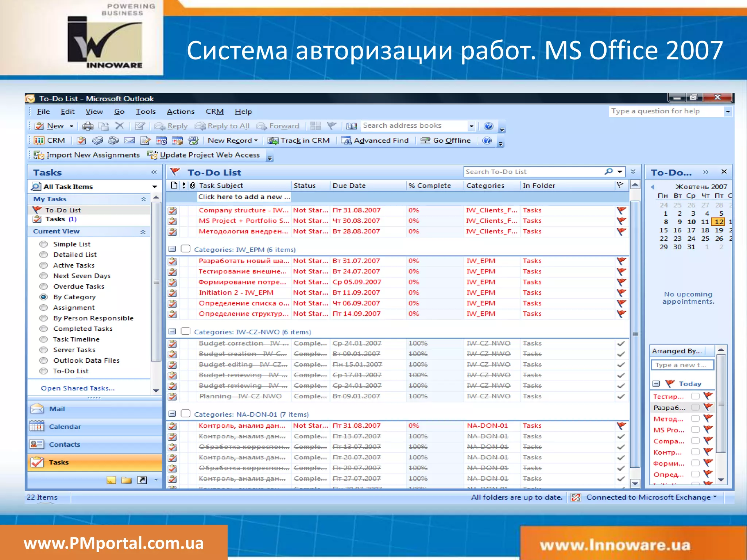Click the Type a new task field
This screenshot has width=747, height=560.
pos(682,365)
